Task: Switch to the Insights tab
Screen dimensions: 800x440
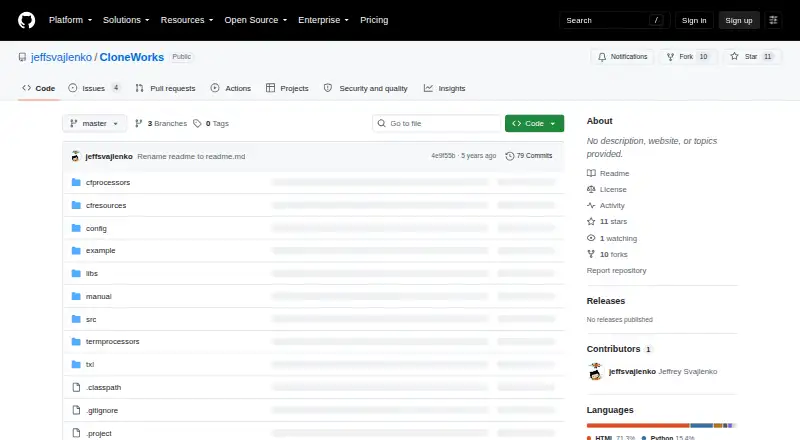Action: [444, 88]
